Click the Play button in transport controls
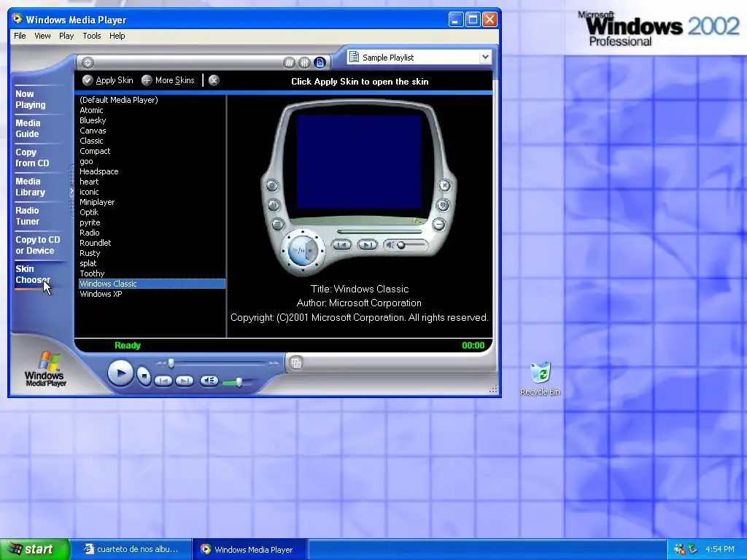747x560 pixels. click(120, 373)
